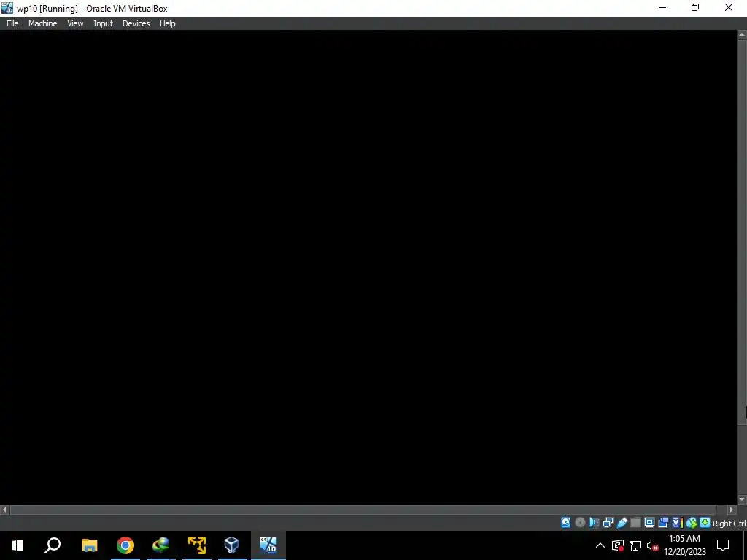The height and width of the screenshot is (560, 747).
Task: Click the horizontal scrollbar left arrow
Action: click(x=5, y=510)
